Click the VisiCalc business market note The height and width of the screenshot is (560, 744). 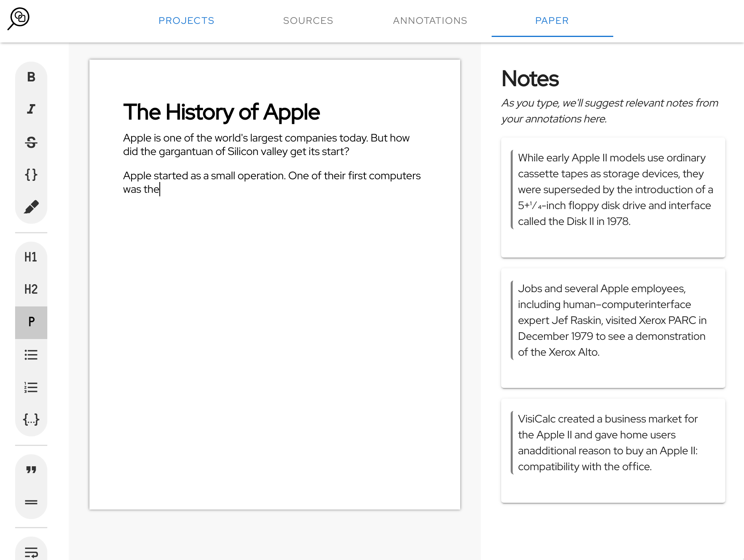(x=613, y=451)
